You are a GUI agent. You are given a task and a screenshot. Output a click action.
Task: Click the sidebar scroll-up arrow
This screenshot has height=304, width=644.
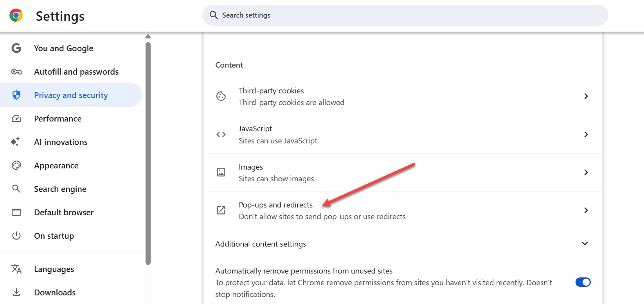point(148,36)
